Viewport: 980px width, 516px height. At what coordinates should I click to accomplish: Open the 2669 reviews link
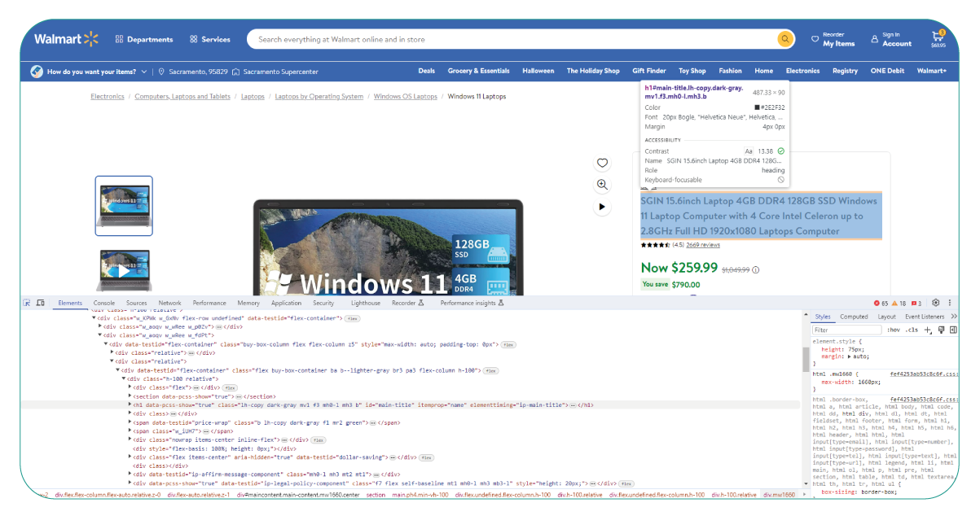[x=703, y=244]
